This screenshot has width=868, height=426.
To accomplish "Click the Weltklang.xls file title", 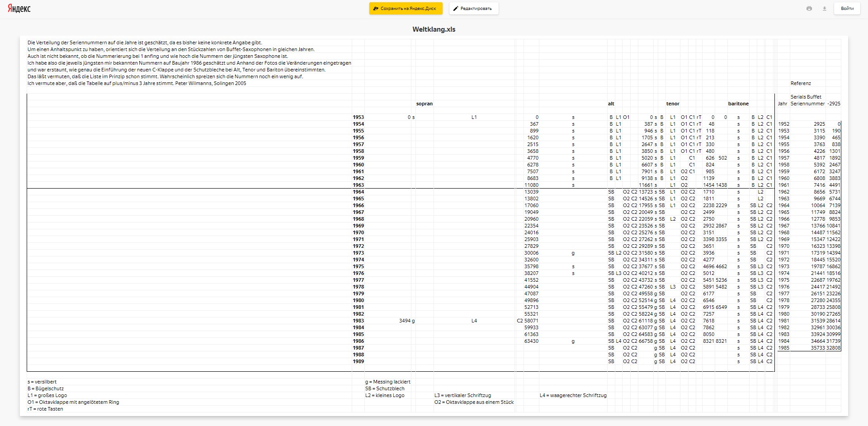I will (434, 29).
